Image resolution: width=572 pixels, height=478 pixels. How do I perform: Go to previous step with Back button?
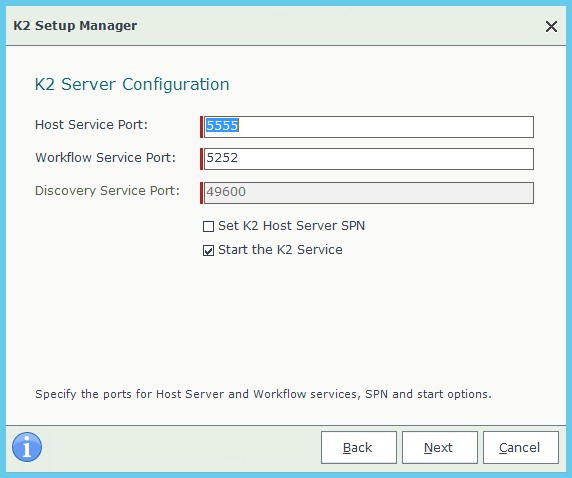pyautogui.click(x=359, y=447)
